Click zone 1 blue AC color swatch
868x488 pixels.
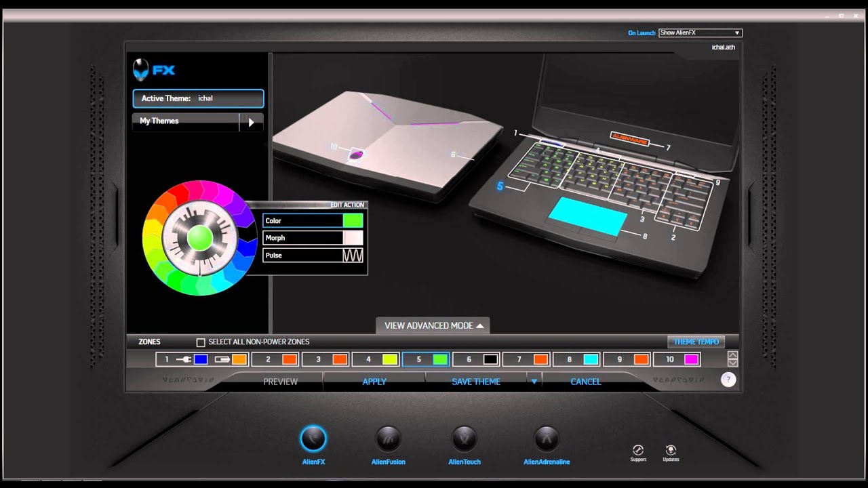201,360
